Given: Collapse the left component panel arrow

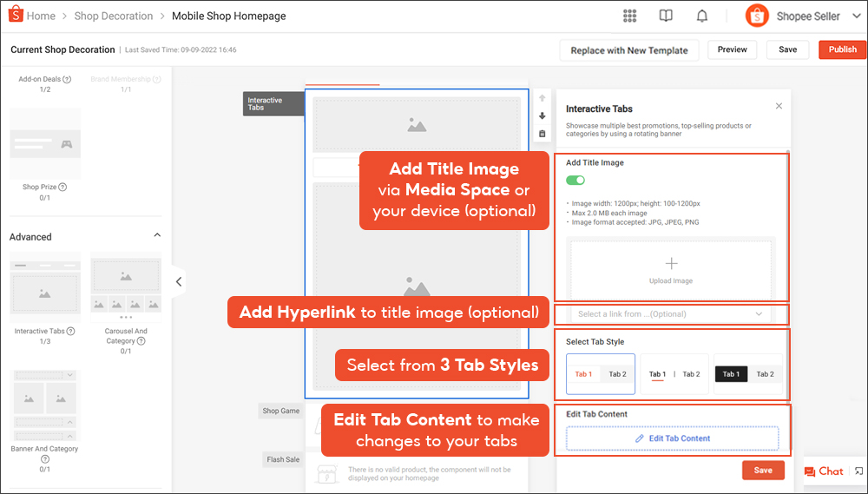Looking at the screenshot, I should pyautogui.click(x=178, y=282).
